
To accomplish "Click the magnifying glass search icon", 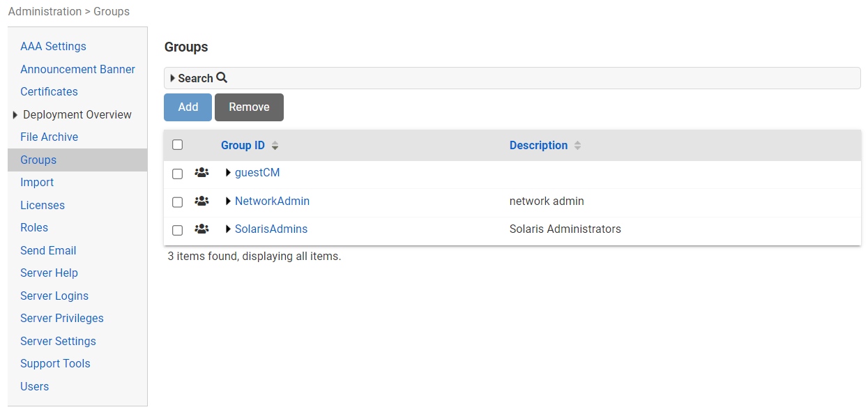I will pos(222,78).
